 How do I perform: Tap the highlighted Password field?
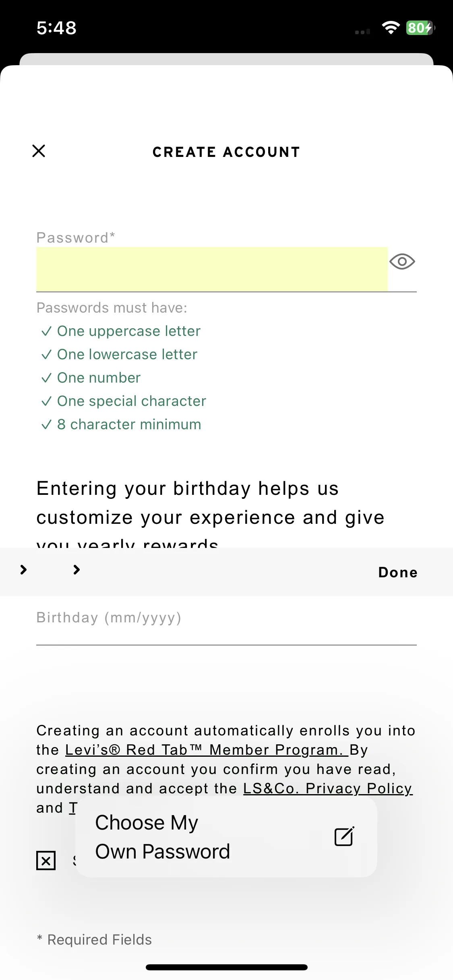(212, 269)
